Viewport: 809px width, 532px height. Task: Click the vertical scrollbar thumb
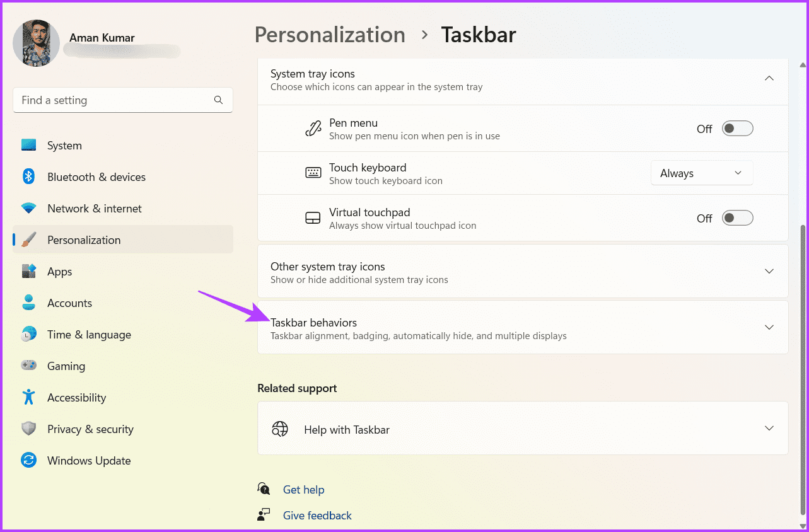(x=803, y=369)
